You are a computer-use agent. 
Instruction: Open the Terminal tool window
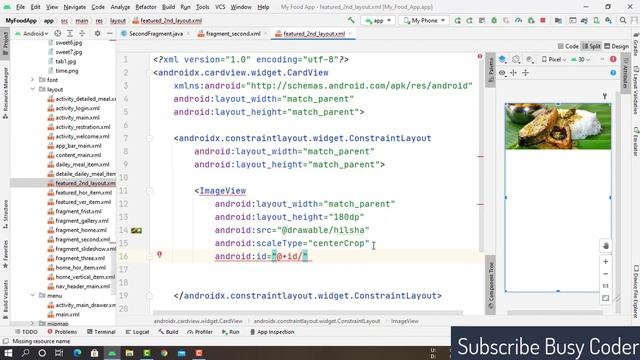pyautogui.click(x=101, y=332)
